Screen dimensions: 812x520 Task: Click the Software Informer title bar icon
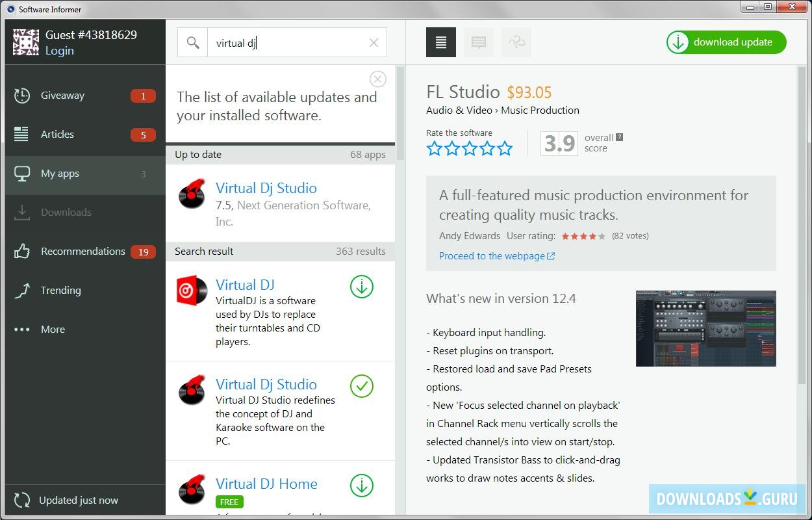10,9
